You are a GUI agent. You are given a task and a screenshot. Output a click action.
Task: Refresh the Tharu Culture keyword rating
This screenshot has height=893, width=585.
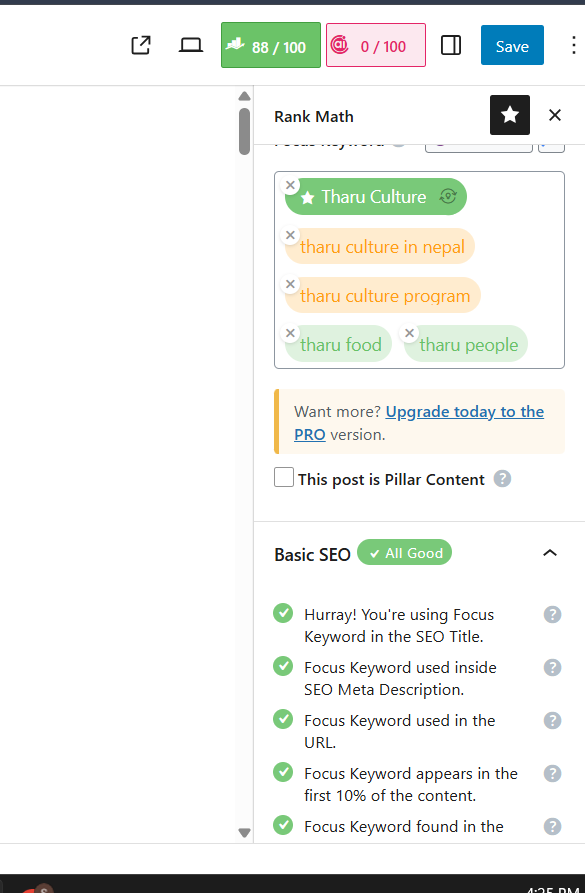pos(446,196)
